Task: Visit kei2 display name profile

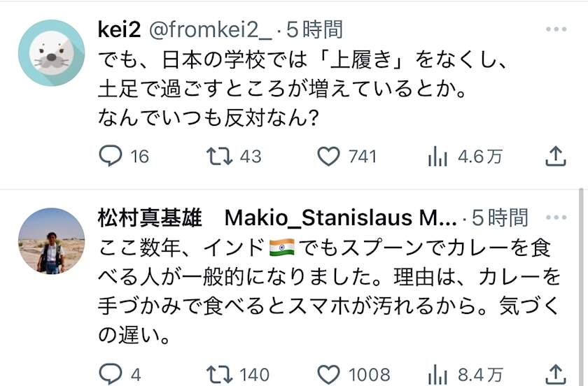Action: coord(119,29)
